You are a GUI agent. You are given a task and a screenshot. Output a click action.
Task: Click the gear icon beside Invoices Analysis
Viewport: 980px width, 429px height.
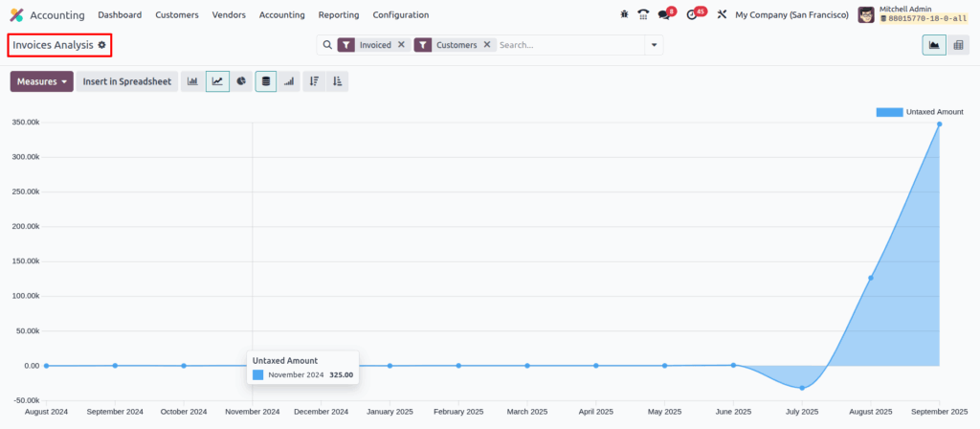click(101, 45)
